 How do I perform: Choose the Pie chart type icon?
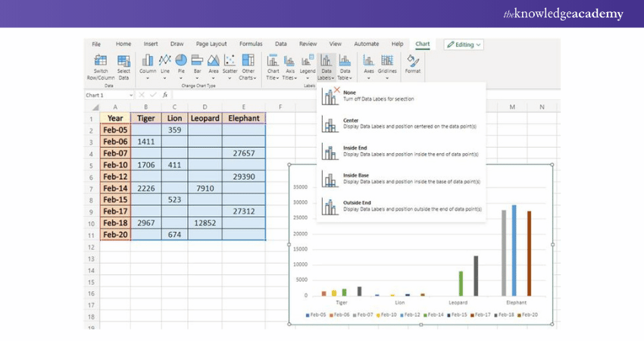(181, 61)
